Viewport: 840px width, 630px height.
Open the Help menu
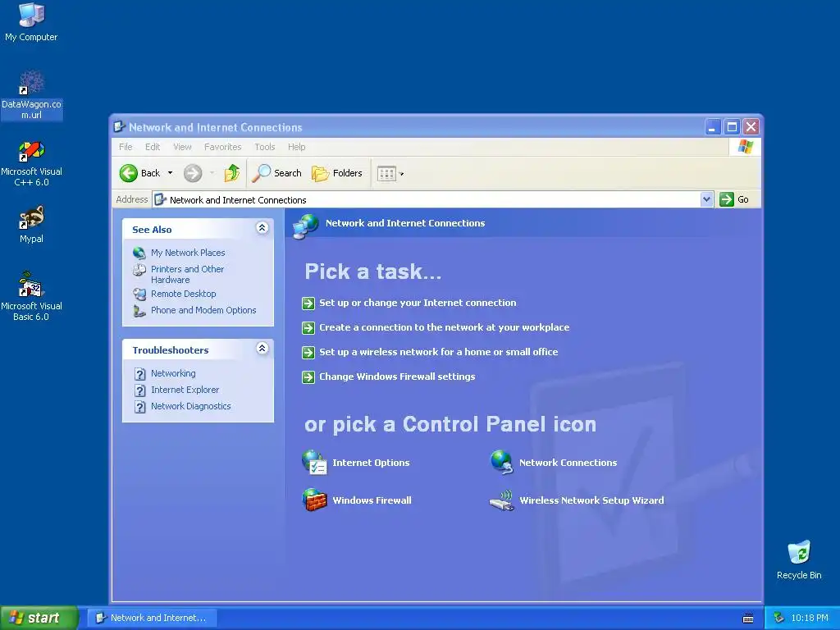point(296,147)
